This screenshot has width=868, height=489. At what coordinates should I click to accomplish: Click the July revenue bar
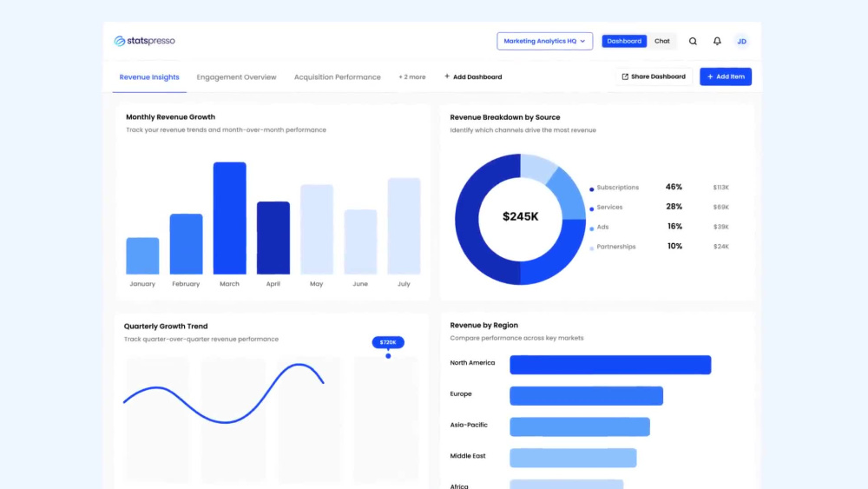404,226
